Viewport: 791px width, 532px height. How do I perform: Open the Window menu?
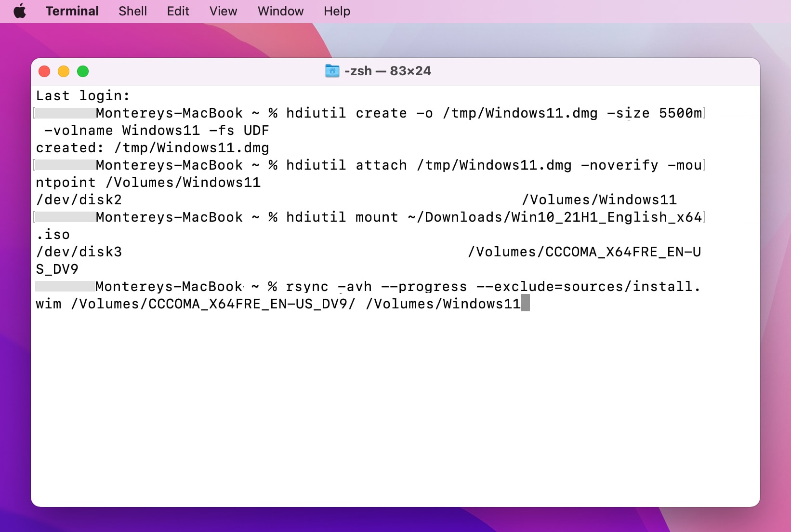tap(280, 11)
